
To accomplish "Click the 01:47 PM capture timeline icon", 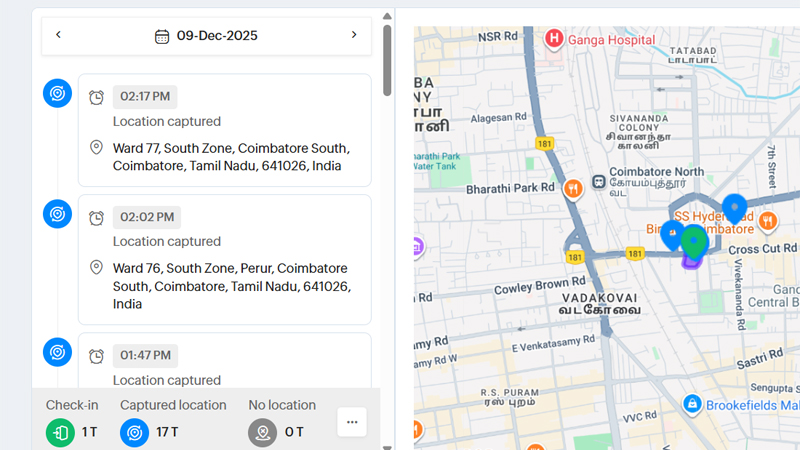I will click(x=57, y=352).
